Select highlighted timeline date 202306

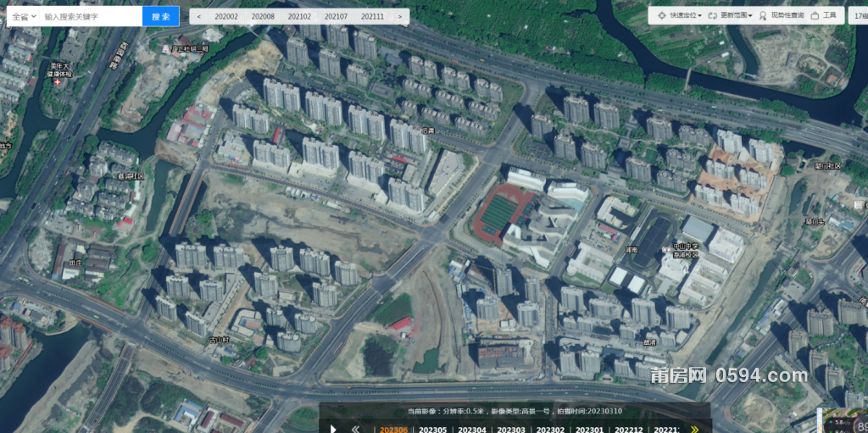click(393, 430)
